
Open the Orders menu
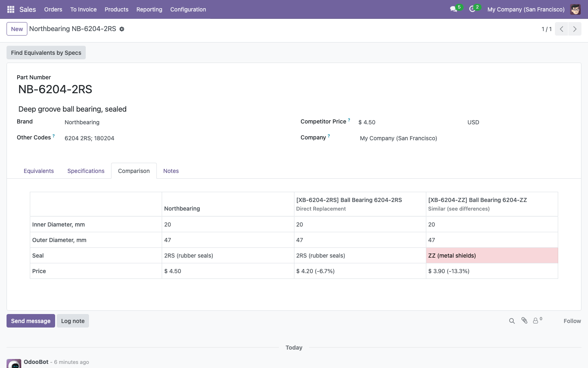(x=53, y=9)
